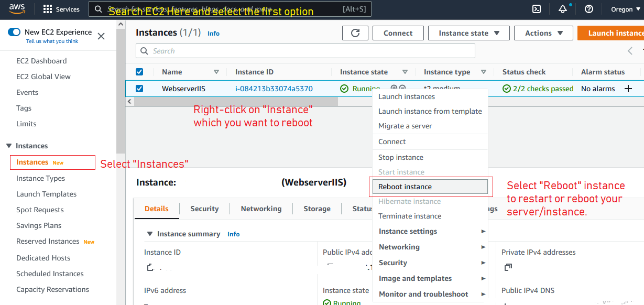
Task: Click the top AWS services search box
Action: coord(231,9)
